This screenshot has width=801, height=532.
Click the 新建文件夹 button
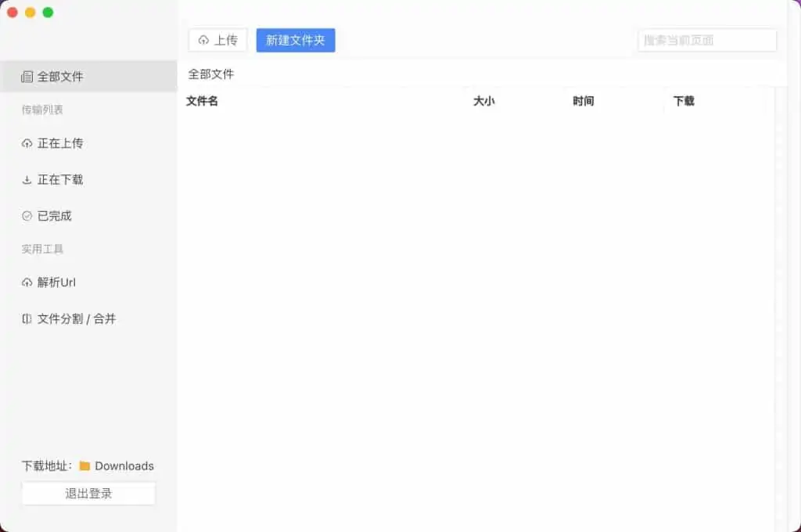pyautogui.click(x=296, y=39)
